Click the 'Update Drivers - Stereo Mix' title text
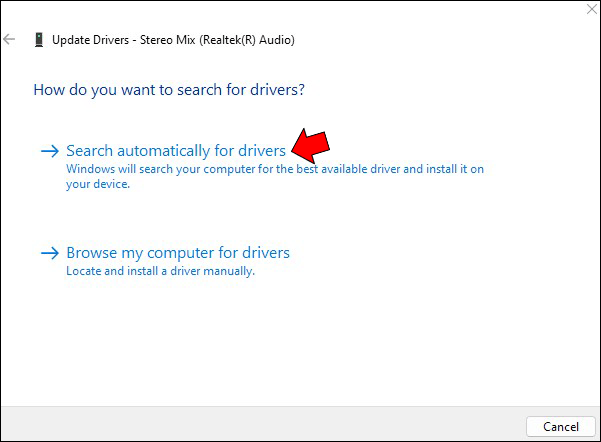Image resolution: width=601 pixels, height=442 pixels. pyautogui.click(x=173, y=40)
